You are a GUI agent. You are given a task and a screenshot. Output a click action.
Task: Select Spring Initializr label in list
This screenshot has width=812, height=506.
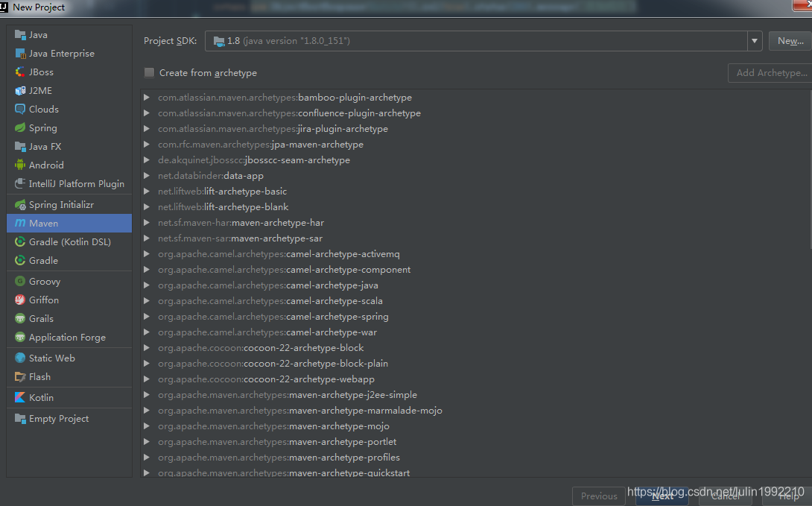tap(61, 205)
